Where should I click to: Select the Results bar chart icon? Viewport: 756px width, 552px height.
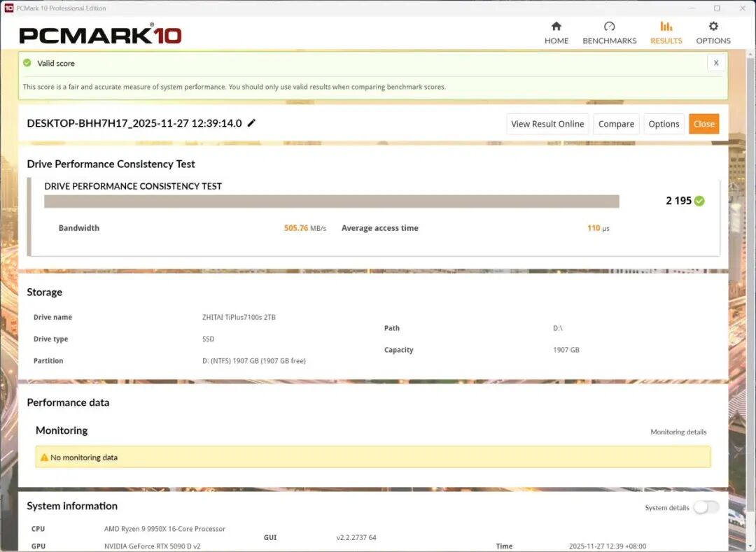tap(666, 27)
